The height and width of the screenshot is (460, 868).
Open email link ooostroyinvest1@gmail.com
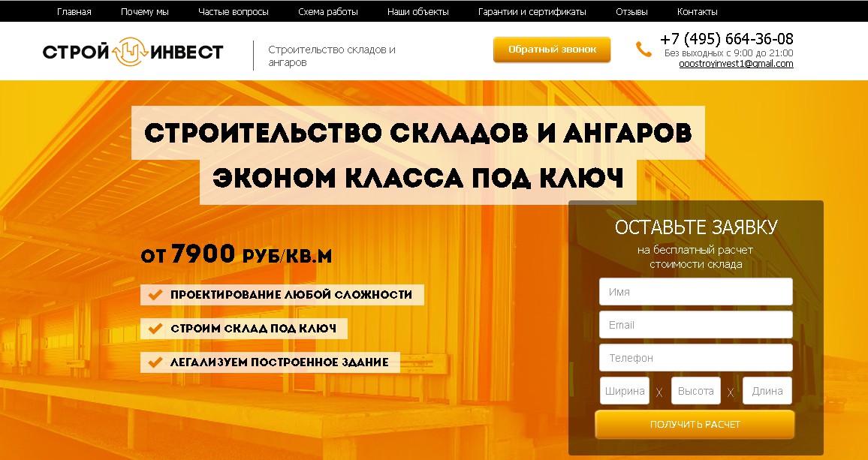pos(736,64)
